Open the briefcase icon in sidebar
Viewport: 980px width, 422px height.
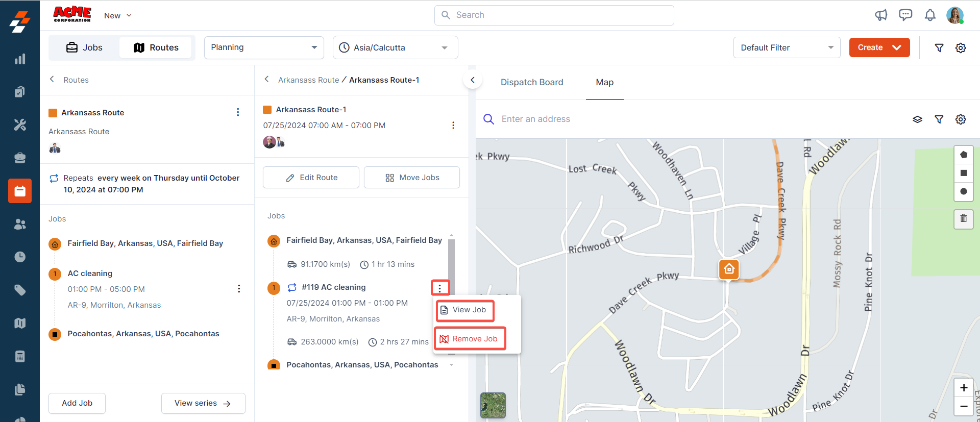20,158
